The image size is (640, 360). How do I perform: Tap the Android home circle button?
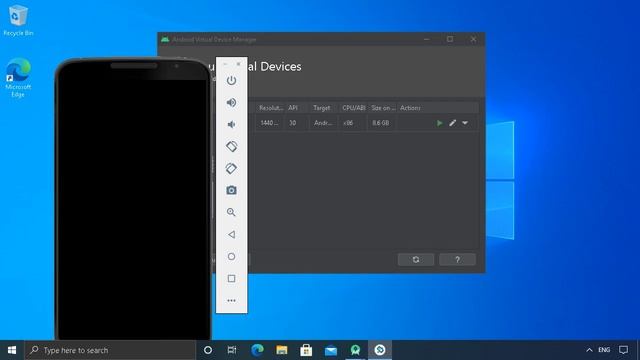[x=231, y=256]
